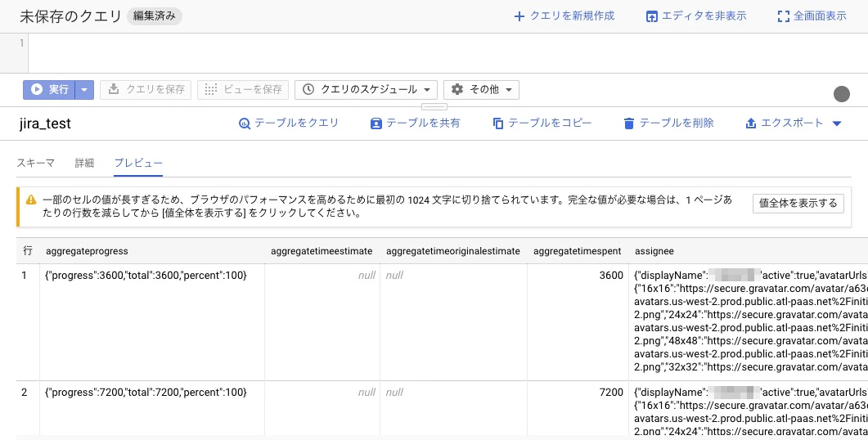This screenshot has width=868, height=440.
Task: Click the 3600 aggregatetimespent value
Action: [x=611, y=275]
